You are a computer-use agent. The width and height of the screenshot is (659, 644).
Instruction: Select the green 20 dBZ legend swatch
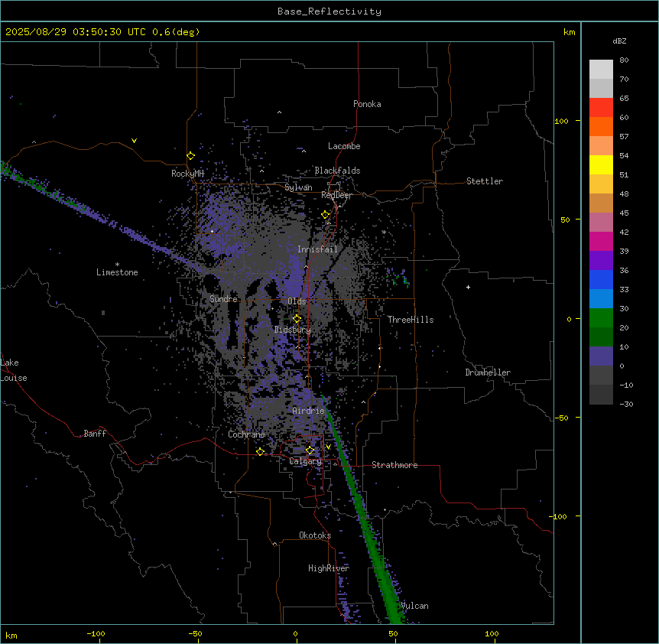tap(601, 318)
